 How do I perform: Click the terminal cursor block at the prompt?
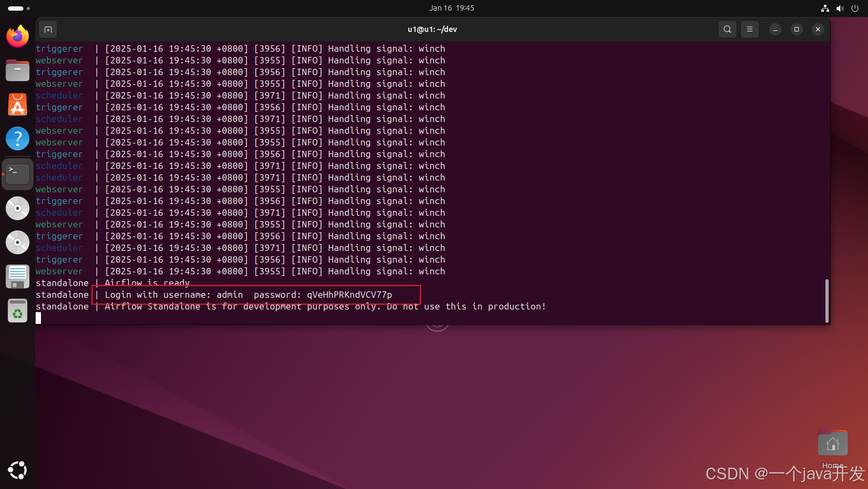(x=38, y=318)
